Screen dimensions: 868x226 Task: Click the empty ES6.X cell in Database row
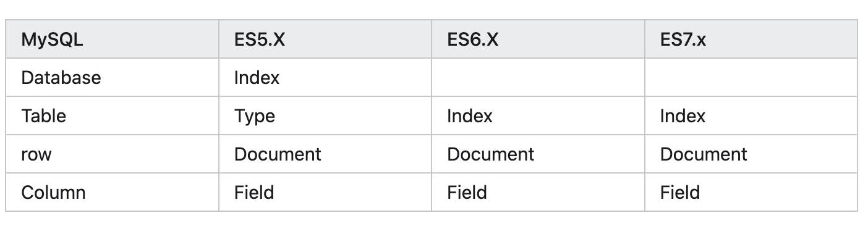tap(538, 78)
